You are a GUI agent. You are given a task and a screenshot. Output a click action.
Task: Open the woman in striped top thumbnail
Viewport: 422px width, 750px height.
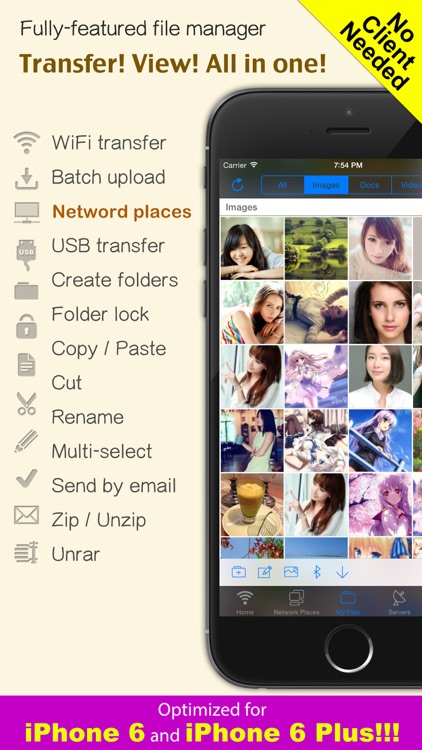[252, 312]
